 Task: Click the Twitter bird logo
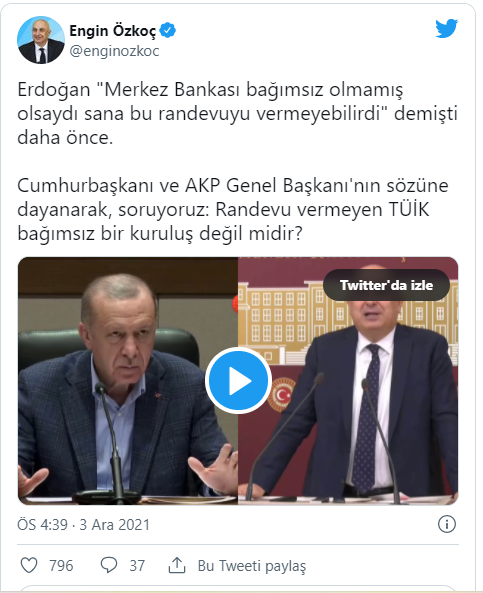(446, 28)
